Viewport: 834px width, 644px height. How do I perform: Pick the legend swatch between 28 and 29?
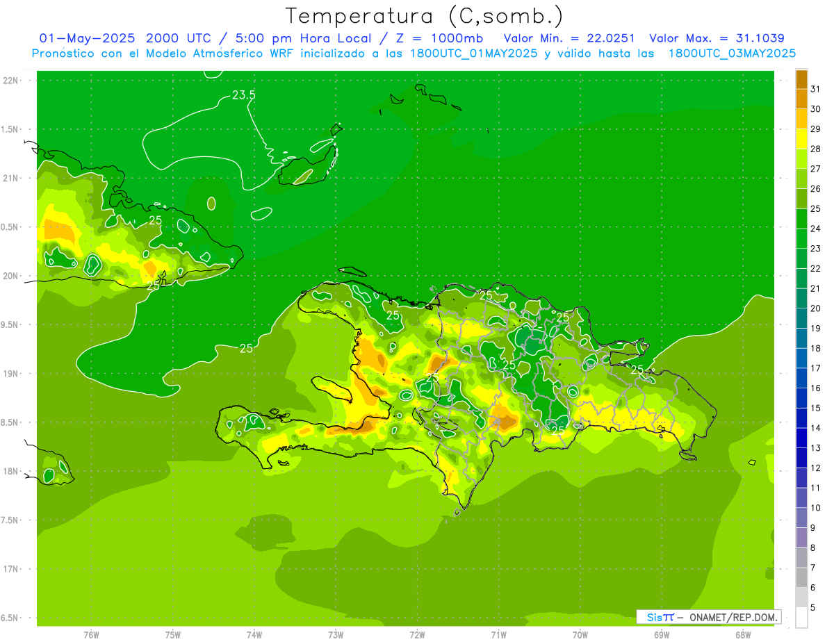tap(801, 139)
